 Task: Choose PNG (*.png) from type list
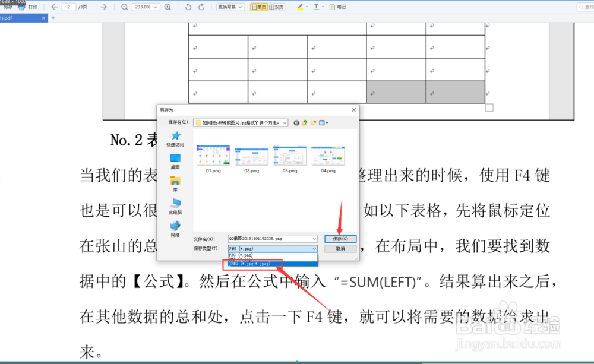[x=273, y=255]
